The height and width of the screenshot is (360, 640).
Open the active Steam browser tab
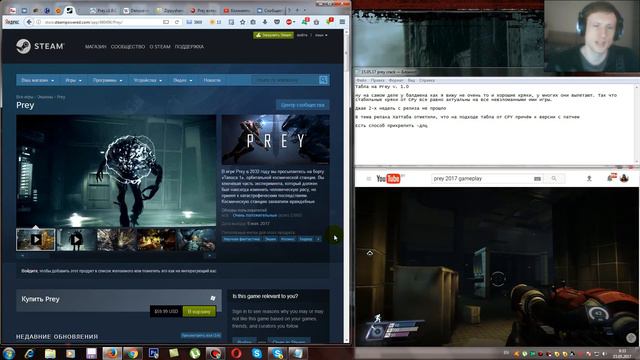(70, 10)
